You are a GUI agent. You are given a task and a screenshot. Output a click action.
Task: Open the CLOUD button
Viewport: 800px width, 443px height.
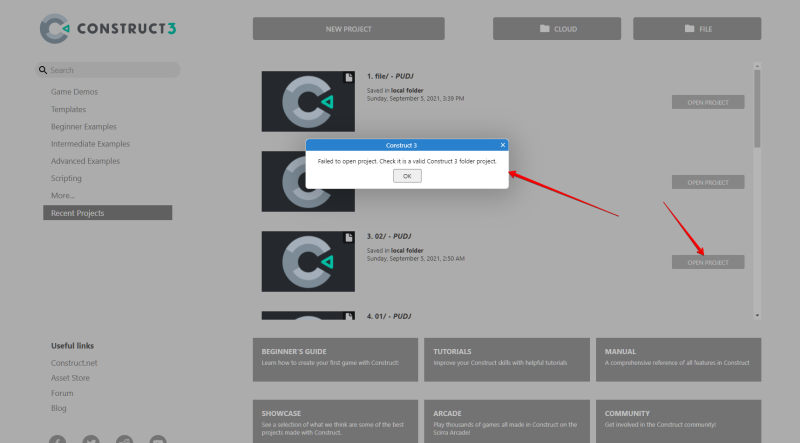(x=557, y=29)
